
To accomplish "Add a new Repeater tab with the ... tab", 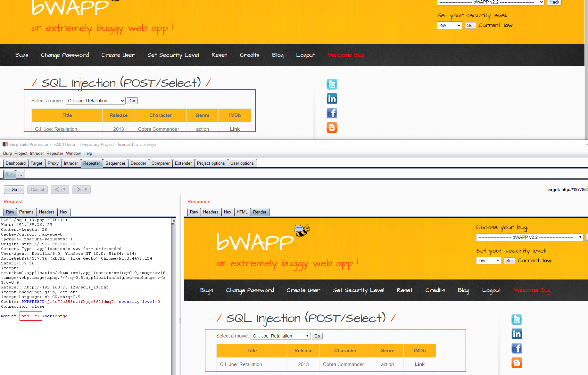I will point(20,174).
